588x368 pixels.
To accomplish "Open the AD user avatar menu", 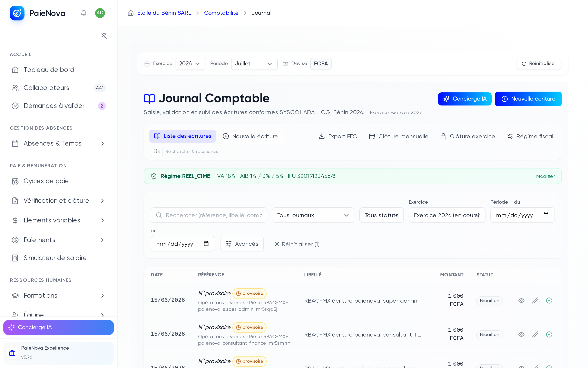I will (100, 13).
